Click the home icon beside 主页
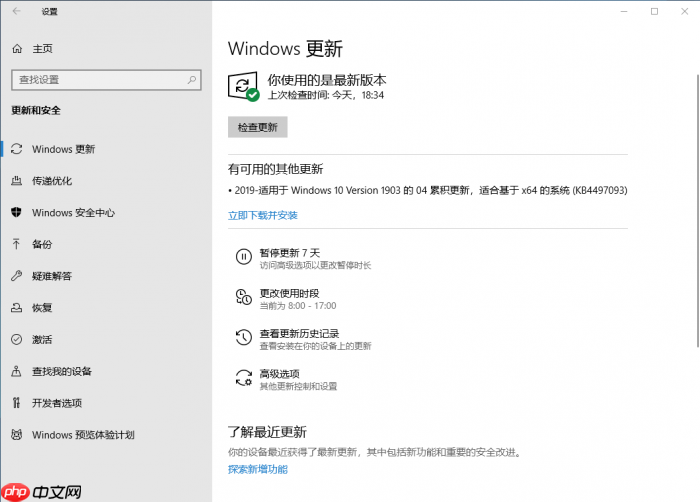Screen dimensions: 700x502 17,49
